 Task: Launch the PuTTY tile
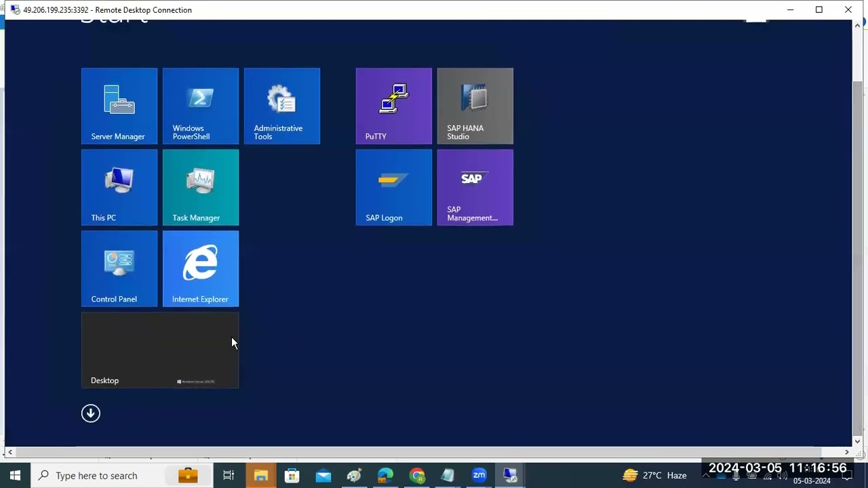[394, 106]
